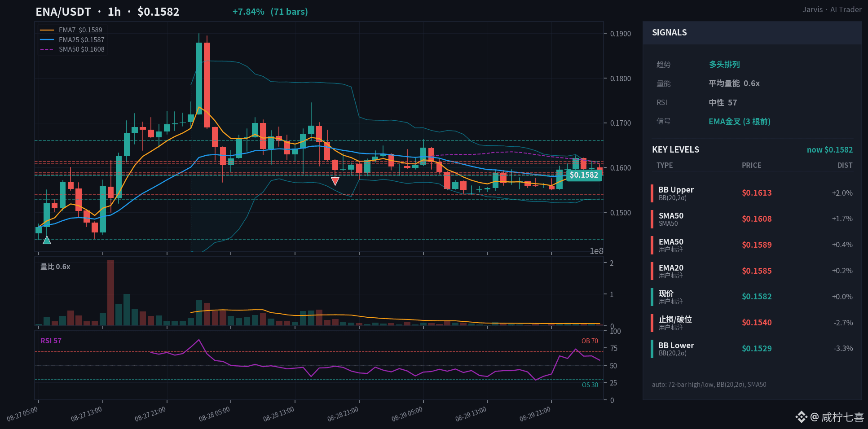Select the EMA20 key level row name
This screenshot has height=429, width=868.
pos(671,268)
